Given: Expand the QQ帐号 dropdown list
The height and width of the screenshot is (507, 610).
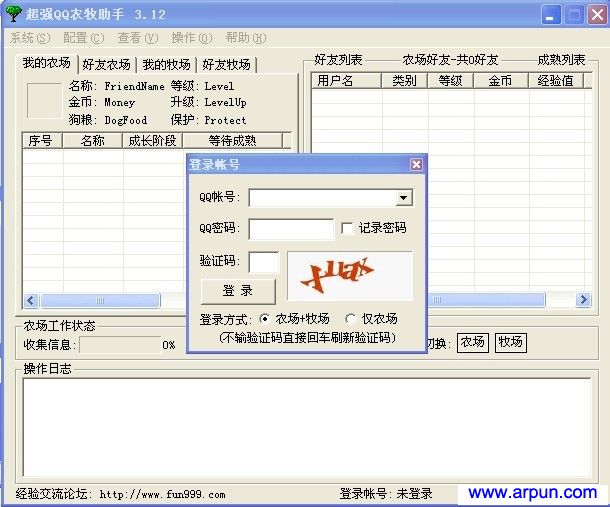Looking at the screenshot, I should click(x=403, y=198).
